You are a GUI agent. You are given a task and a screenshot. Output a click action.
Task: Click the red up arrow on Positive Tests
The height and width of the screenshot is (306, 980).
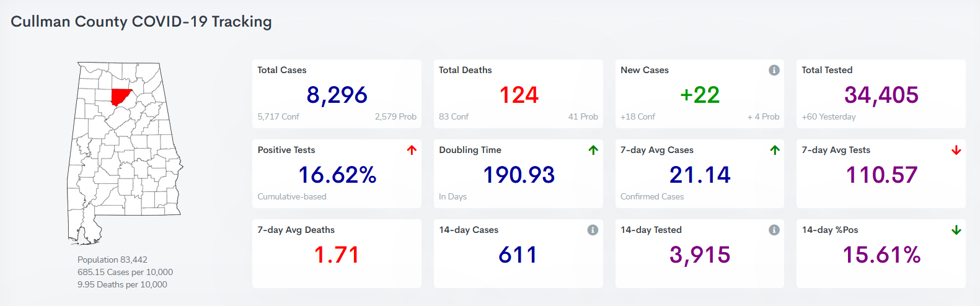[412, 150]
